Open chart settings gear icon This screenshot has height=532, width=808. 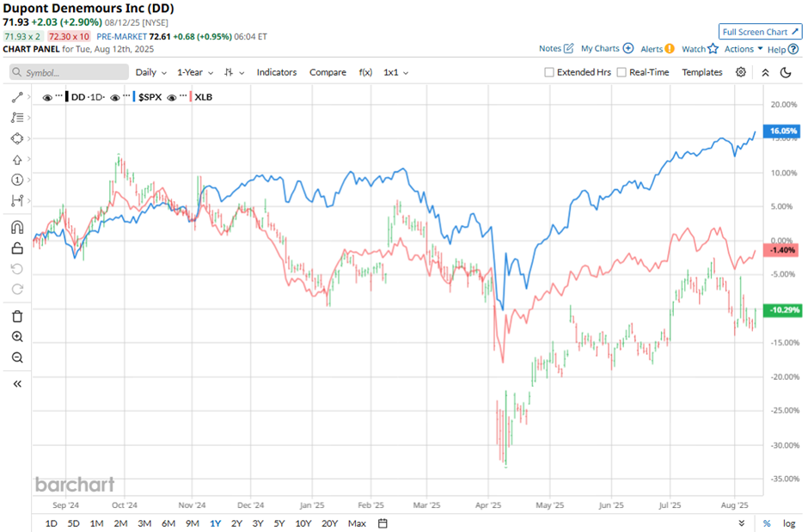pyautogui.click(x=740, y=72)
